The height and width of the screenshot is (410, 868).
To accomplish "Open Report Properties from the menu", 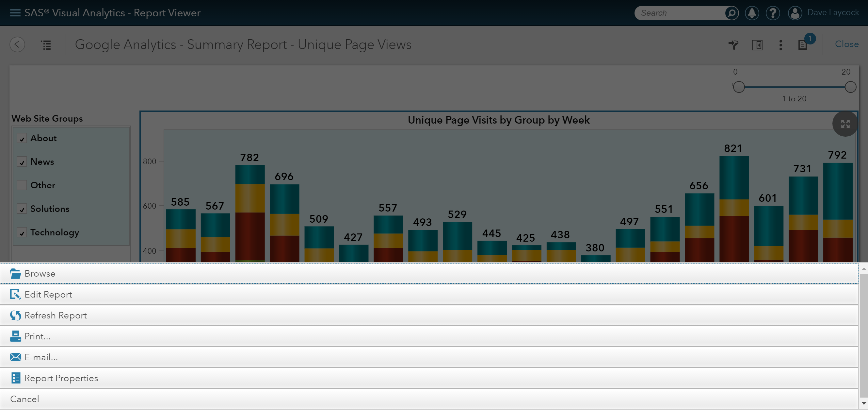I will pyautogui.click(x=428, y=378).
